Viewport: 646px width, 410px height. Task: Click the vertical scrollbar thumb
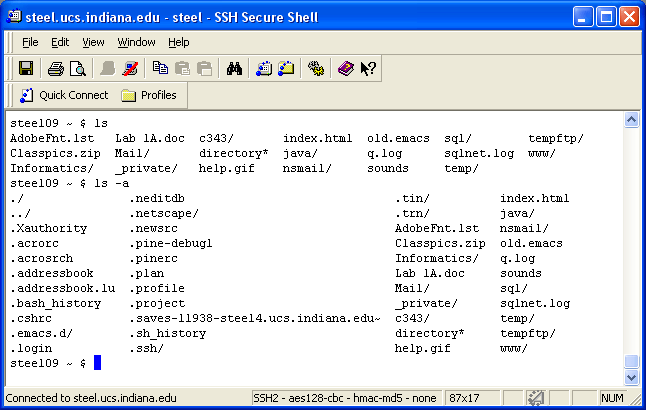632,361
